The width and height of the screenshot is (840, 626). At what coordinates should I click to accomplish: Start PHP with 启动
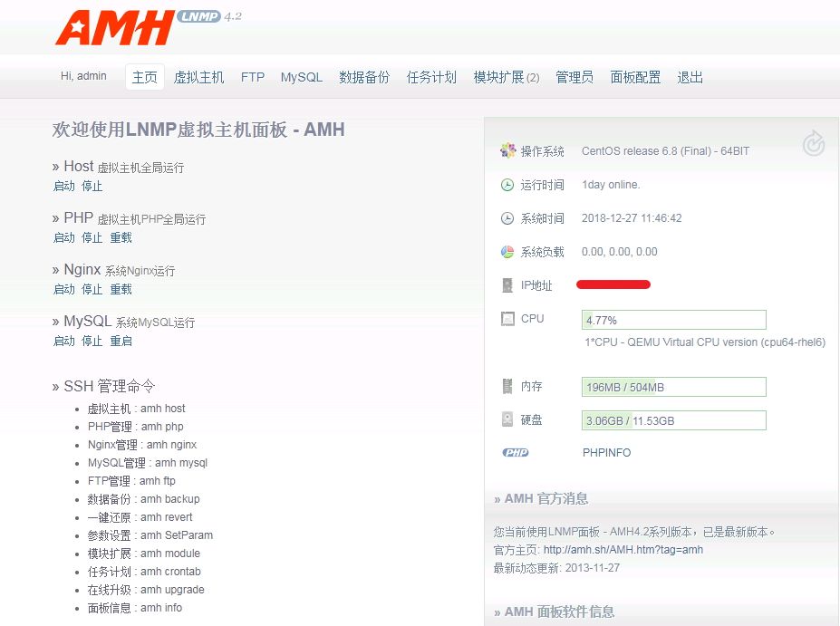click(64, 237)
